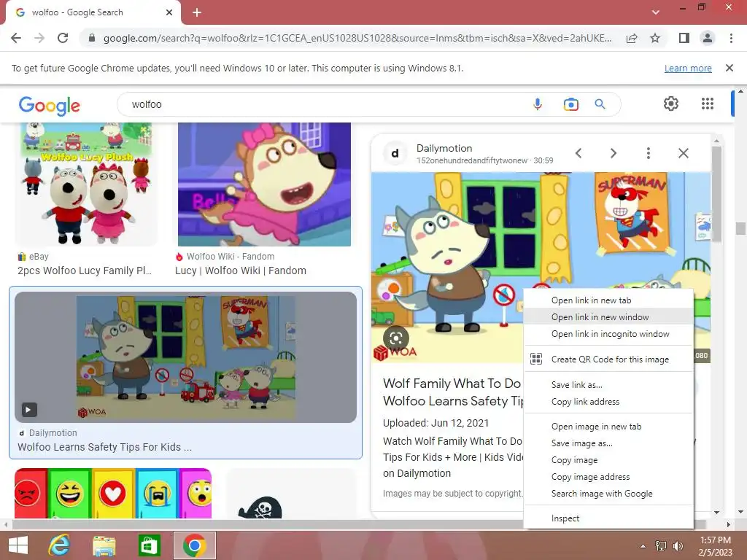Show previous image in preview panel
The image size is (747, 560).
coord(578,153)
